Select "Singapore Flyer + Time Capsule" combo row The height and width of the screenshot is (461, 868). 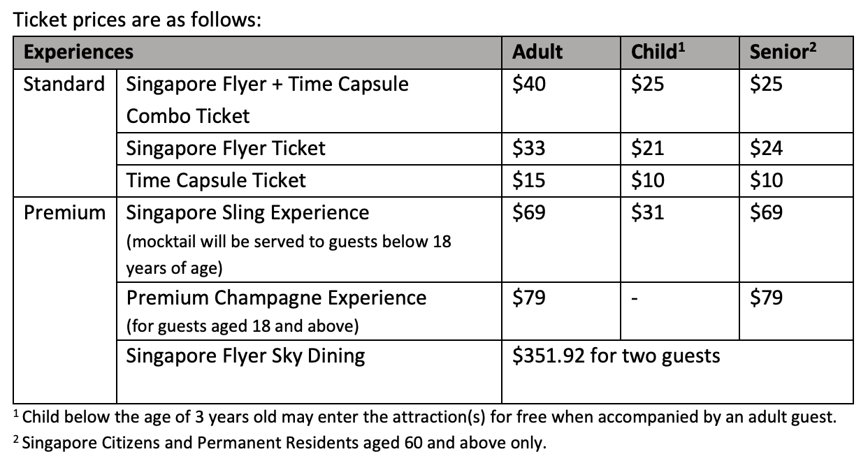pos(267,85)
